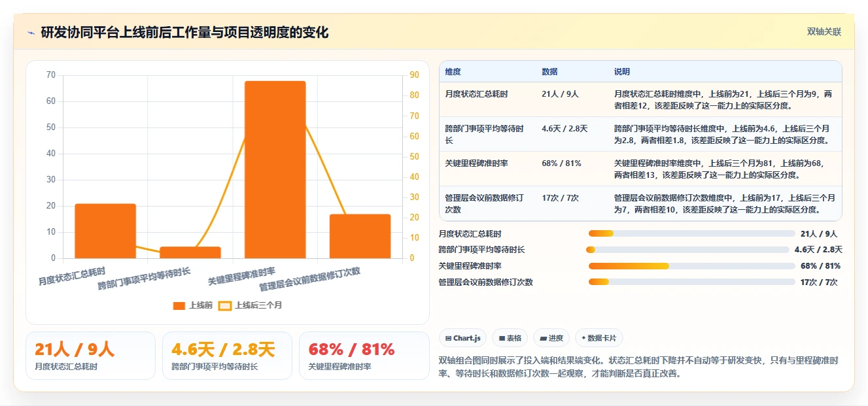Viewport: 868px width, 406px height.
Task: Click the 管理层会议前数据修订次数 progress bar
Action: coord(691,282)
